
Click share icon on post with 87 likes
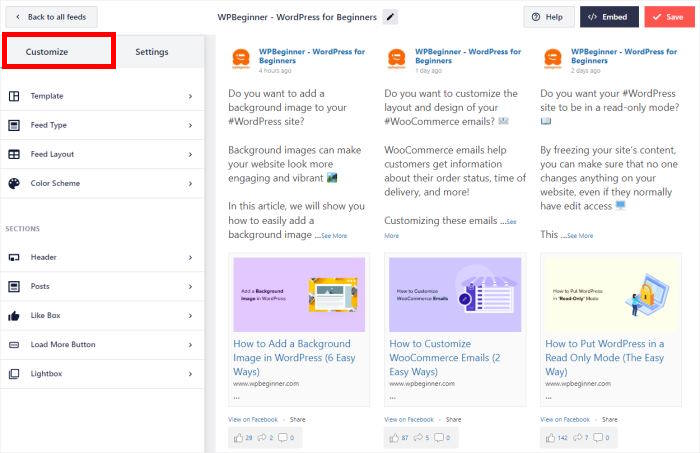coord(418,437)
